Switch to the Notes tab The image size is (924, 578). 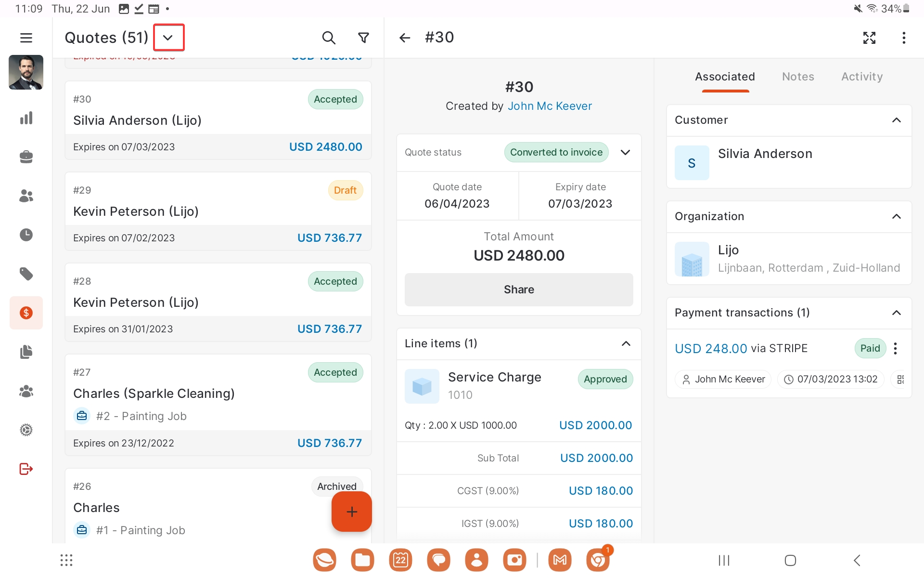798,77
